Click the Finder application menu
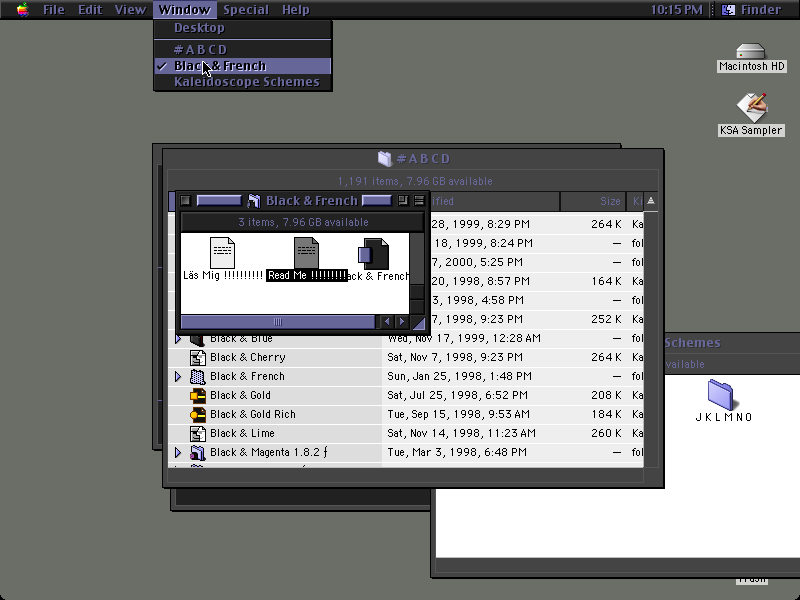 (752, 10)
